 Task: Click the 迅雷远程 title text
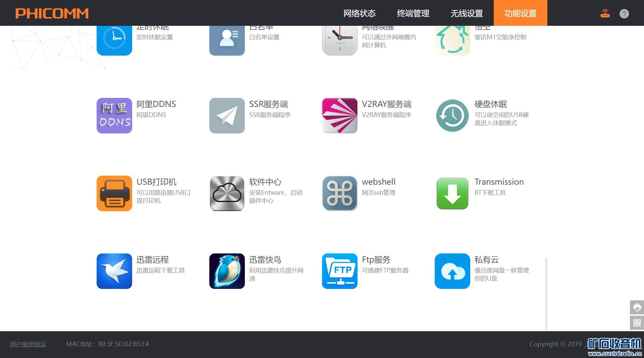click(153, 260)
